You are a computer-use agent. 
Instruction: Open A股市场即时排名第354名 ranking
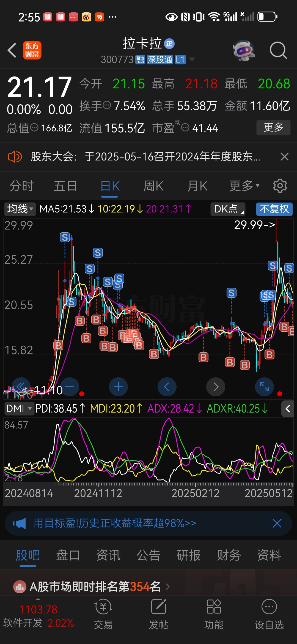point(95,586)
